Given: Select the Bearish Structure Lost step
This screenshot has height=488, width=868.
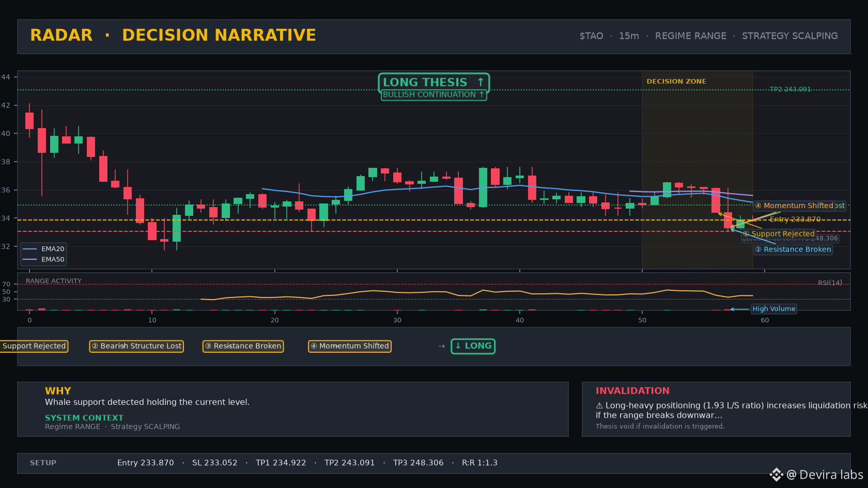Looking at the screenshot, I should coord(136,346).
